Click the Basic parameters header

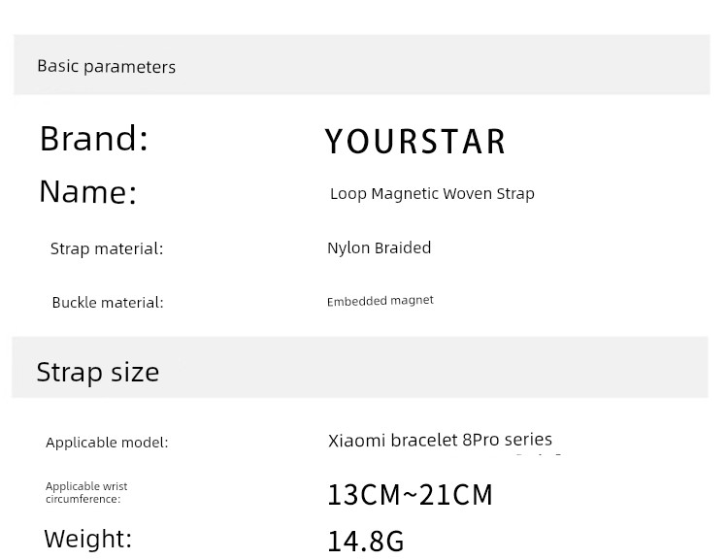[107, 66]
